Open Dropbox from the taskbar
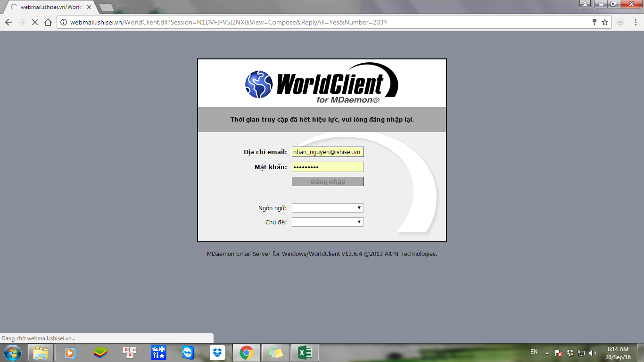Screen dimensions: 644x362 coord(217,353)
